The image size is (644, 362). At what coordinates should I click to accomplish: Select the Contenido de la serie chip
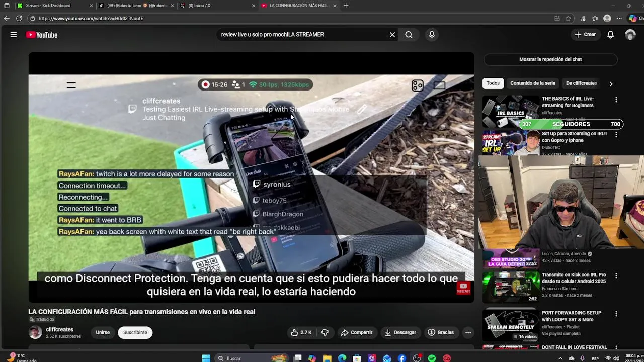pos(533,83)
